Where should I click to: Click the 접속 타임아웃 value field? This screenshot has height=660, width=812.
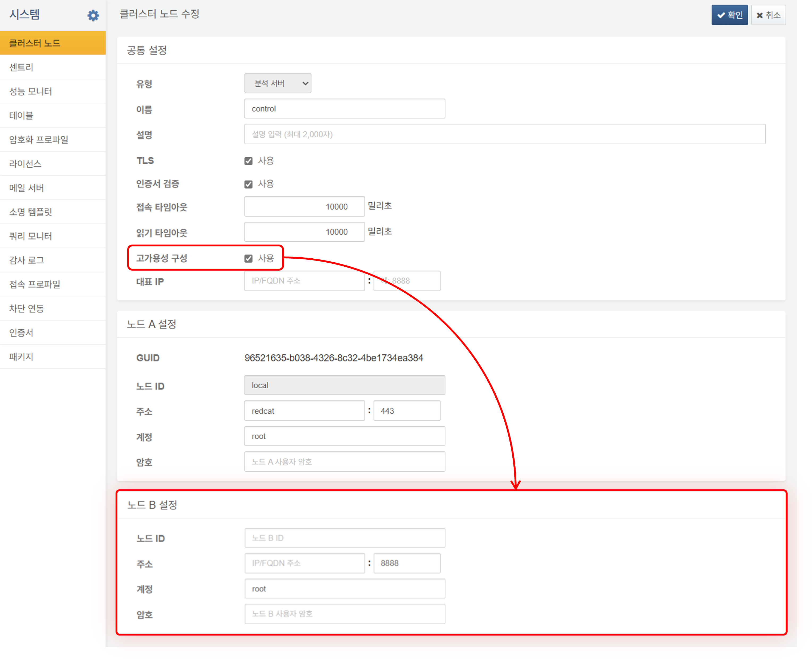(x=304, y=207)
